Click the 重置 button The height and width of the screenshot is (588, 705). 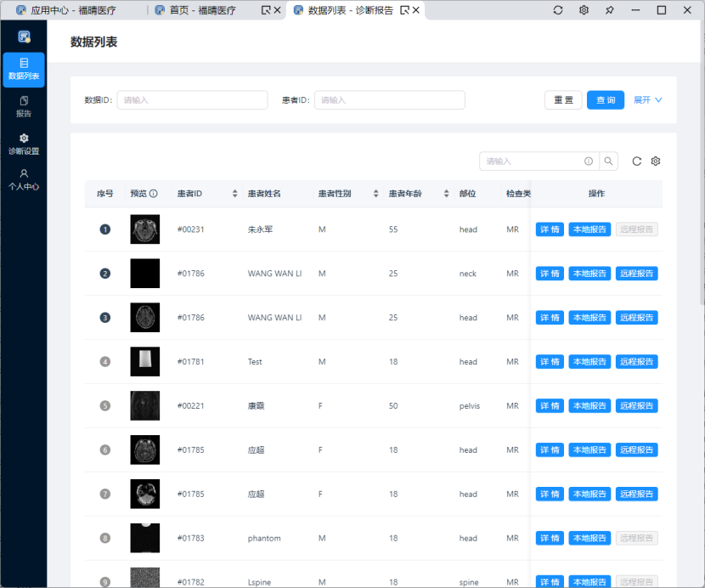[563, 100]
